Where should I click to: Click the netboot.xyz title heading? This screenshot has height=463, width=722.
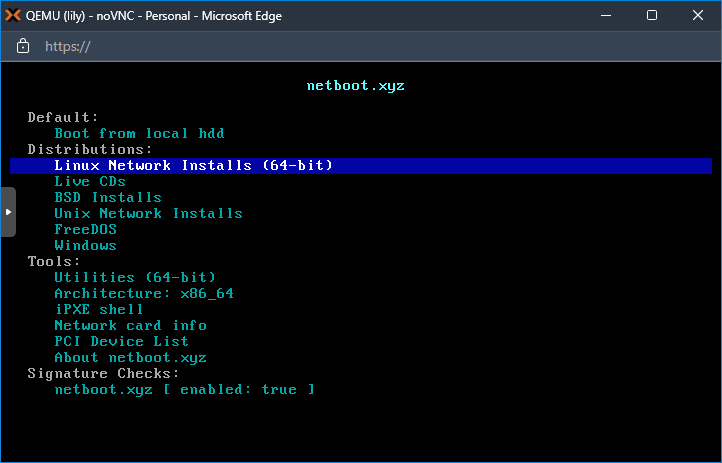(355, 86)
